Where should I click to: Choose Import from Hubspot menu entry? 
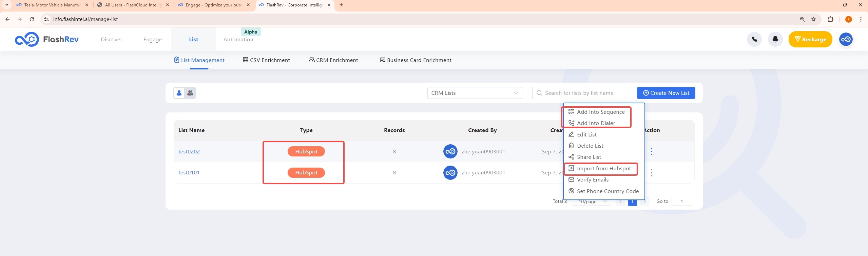click(x=600, y=169)
